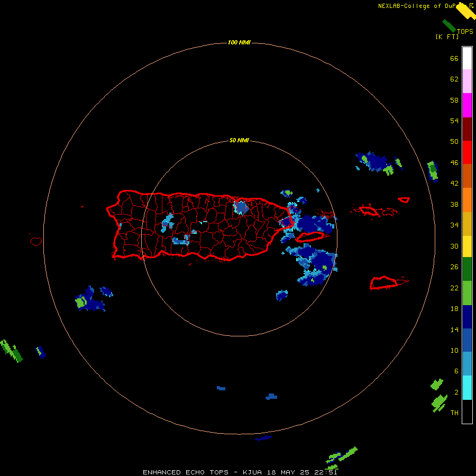Click the blue echo inside northeastern Puerto Rico
This screenshot has width=476, height=476.
coord(241,207)
